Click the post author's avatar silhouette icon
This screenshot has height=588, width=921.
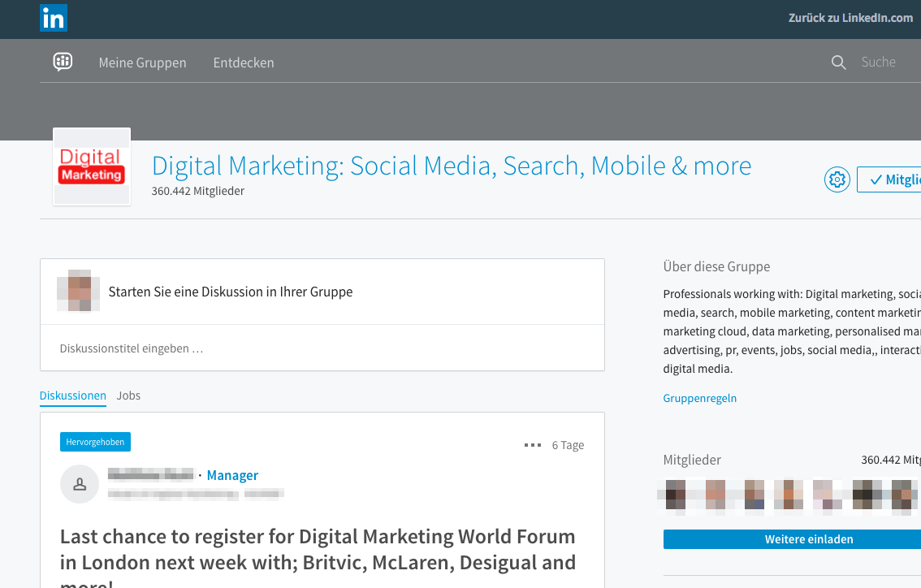click(79, 483)
